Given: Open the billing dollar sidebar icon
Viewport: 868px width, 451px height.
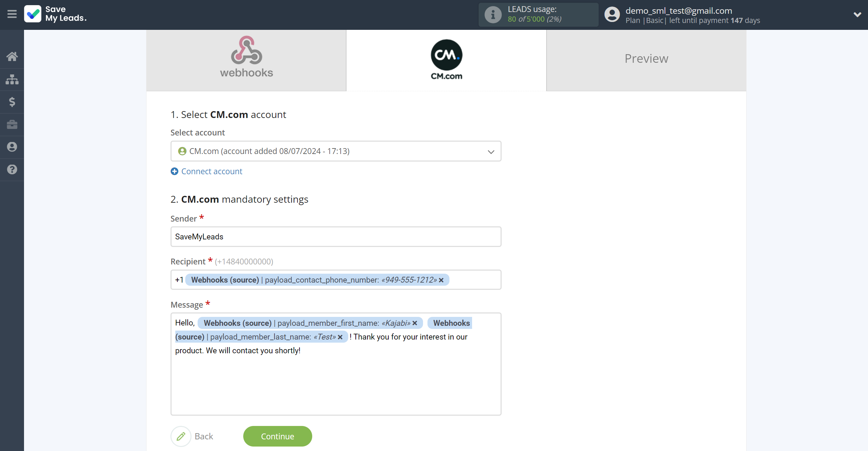Looking at the screenshot, I should pyautogui.click(x=12, y=102).
